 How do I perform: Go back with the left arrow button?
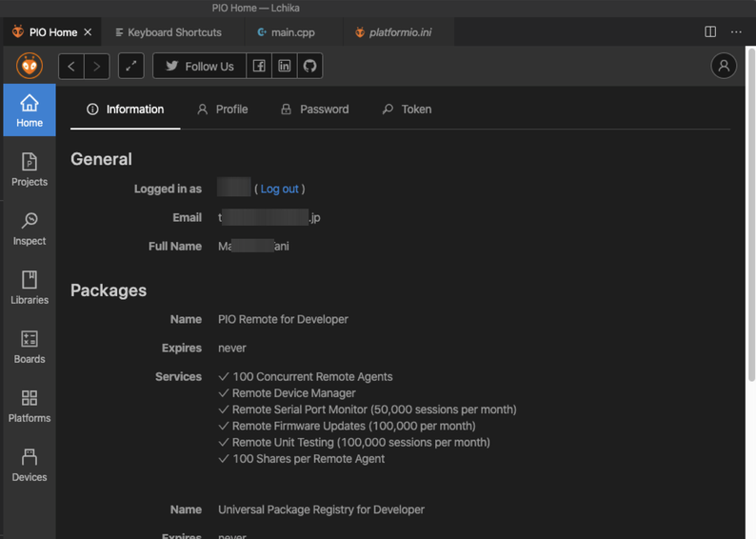click(x=71, y=66)
